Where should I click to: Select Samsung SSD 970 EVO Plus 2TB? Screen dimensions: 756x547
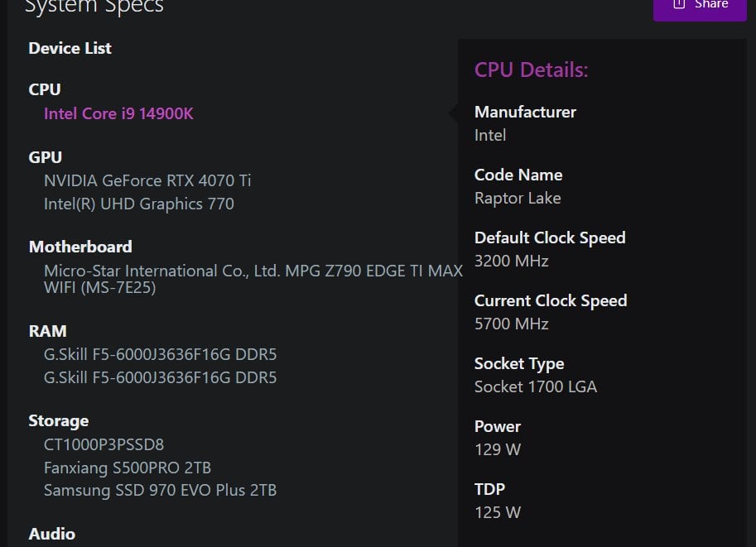click(x=160, y=490)
